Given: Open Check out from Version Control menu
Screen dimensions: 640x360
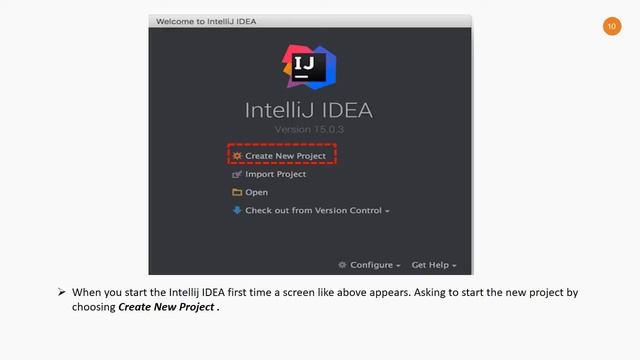Looking at the screenshot, I should tap(317, 211).
